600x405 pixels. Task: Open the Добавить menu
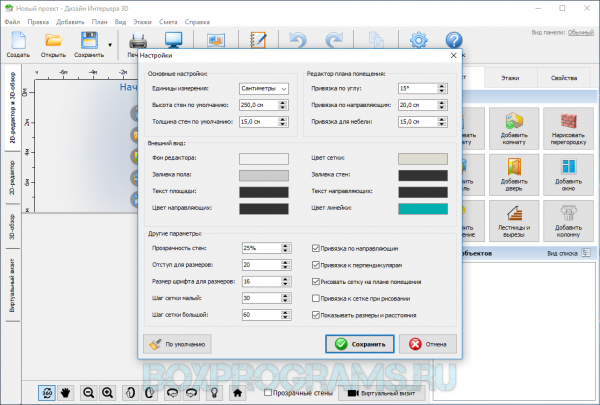point(70,22)
